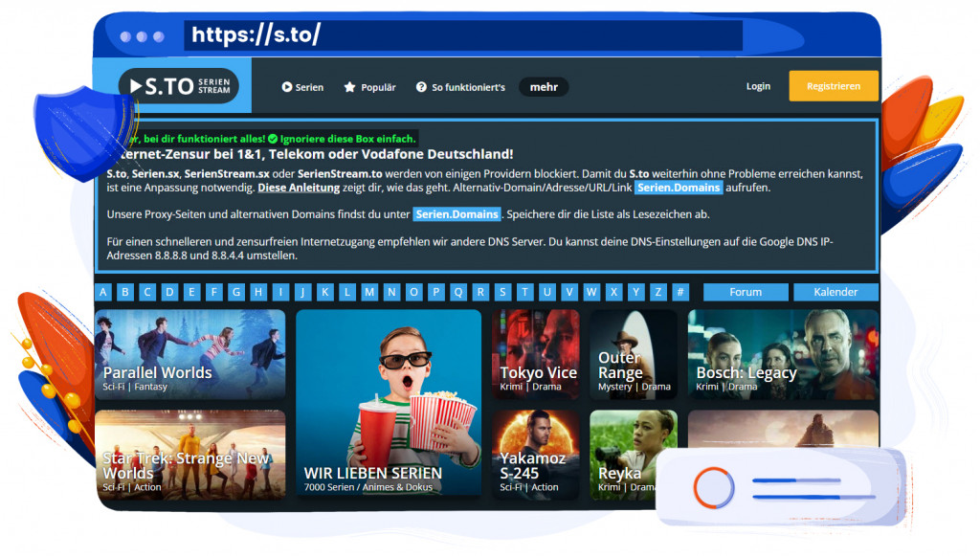Image resolution: width=980 pixels, height=557 pixels.
Task: Filter series by letter R
Action: point(480,292)
